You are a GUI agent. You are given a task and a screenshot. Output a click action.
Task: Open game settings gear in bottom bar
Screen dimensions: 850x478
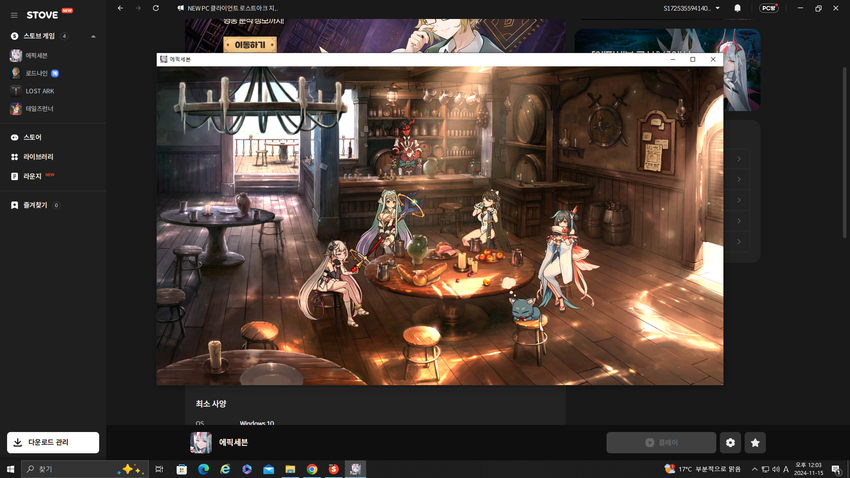(x=730, y=443)
